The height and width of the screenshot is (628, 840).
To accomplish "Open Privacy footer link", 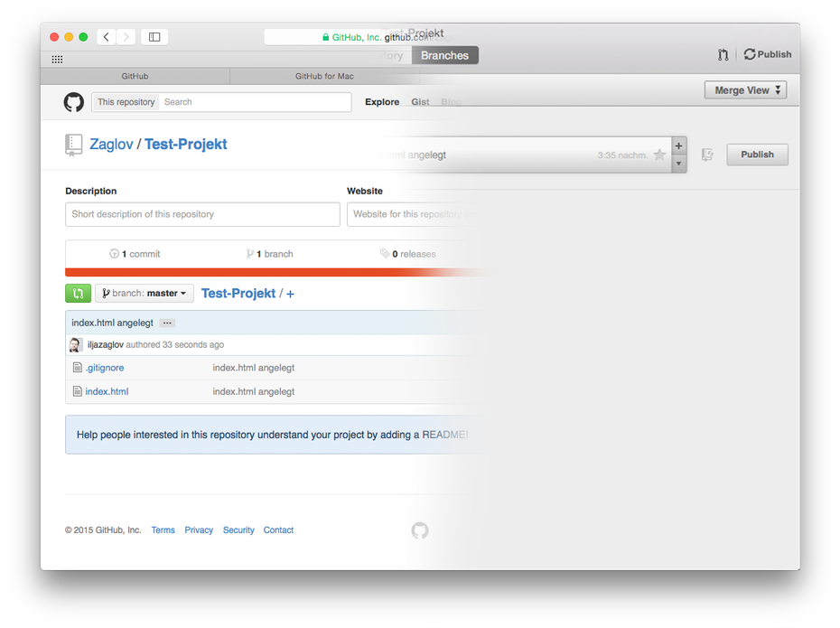I will point(199,530).
